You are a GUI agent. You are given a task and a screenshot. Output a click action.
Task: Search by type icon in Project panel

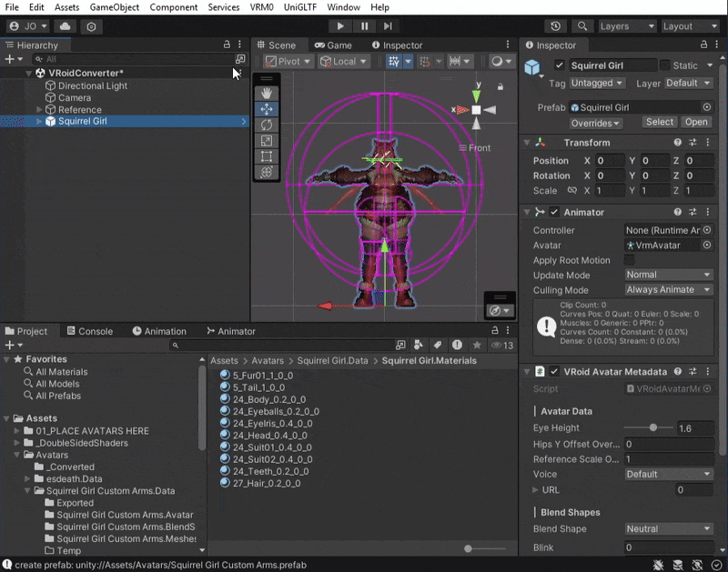click(419, 345)
